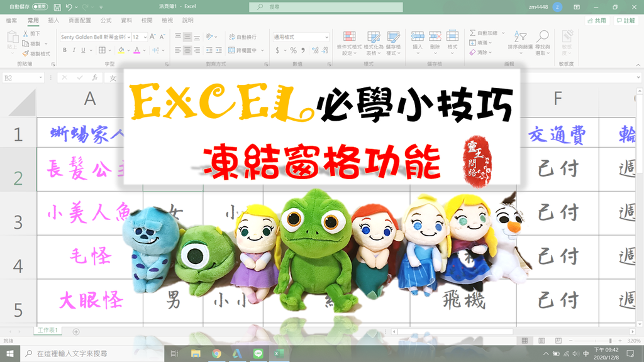Click the Comments (註解) button
Screen dimensions: 644x362
pyautogui.click(x=626, y=21)
